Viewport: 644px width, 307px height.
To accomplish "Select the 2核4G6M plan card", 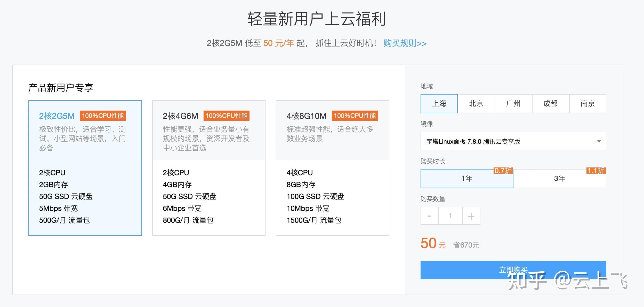I will (x=209, y=168).
